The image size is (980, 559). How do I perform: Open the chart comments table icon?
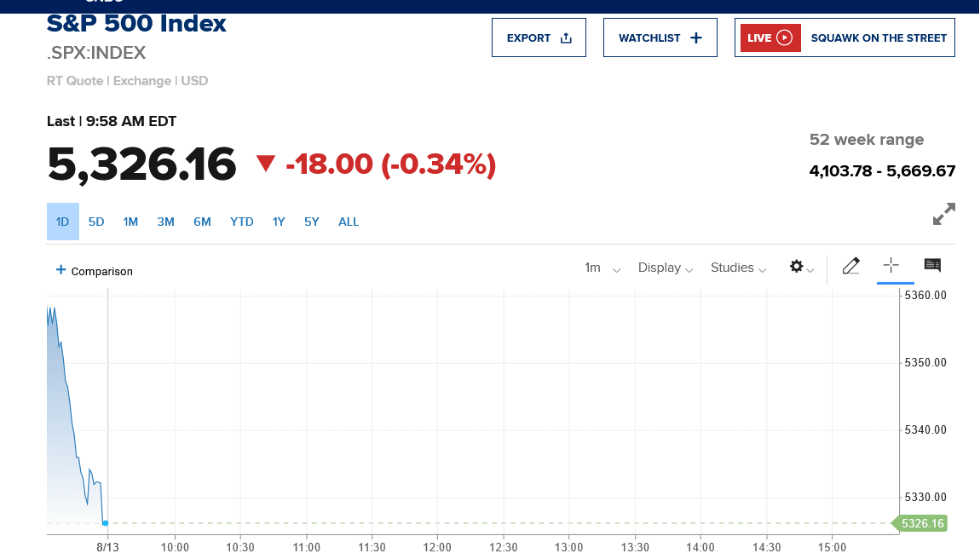pyautogui.click(x=932, y=266)
